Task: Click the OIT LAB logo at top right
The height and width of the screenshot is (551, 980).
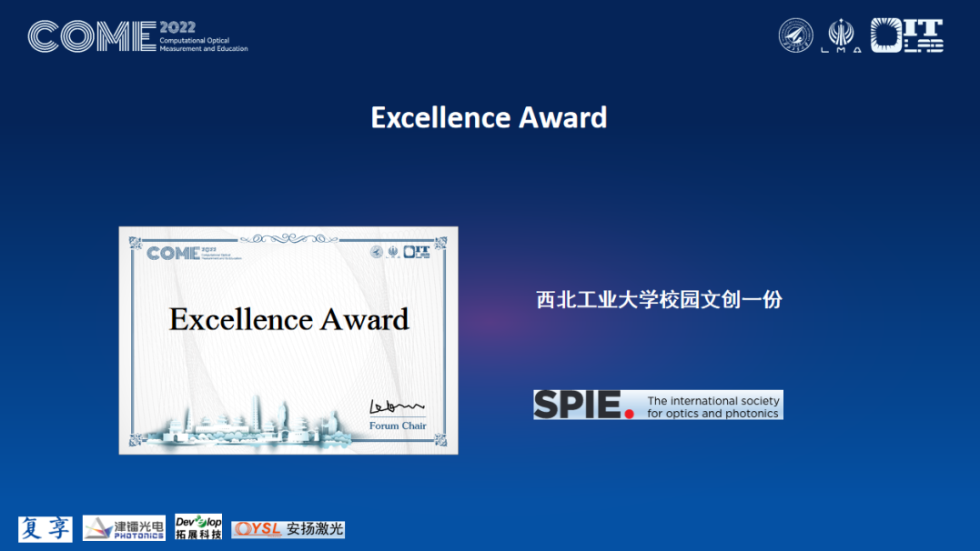Action: pyautogui.click(x=907, y=35)
